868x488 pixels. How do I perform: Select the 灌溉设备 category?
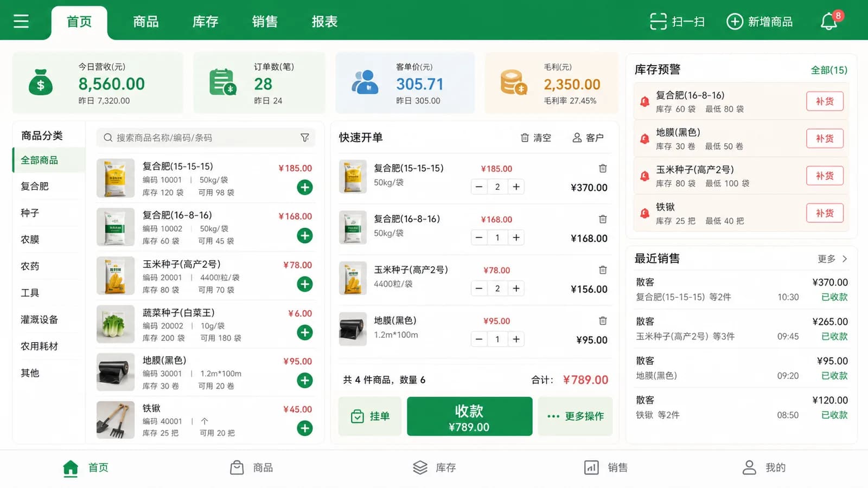click(49, 319)
